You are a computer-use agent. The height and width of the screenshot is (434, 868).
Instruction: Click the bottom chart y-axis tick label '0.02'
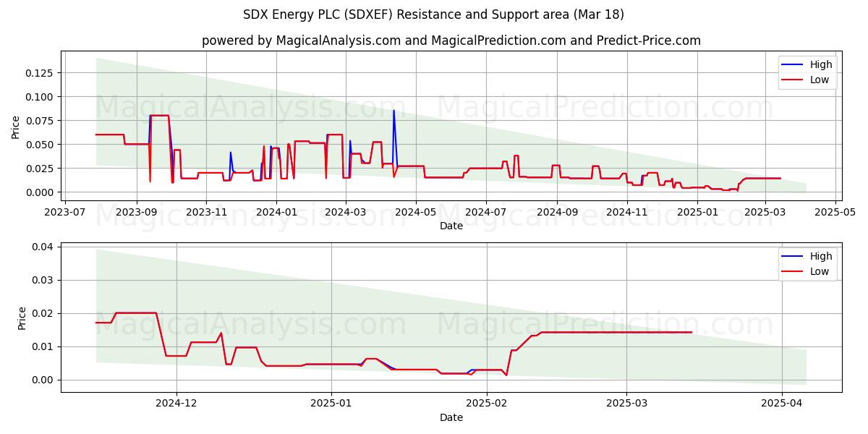[x=43, y=314]
